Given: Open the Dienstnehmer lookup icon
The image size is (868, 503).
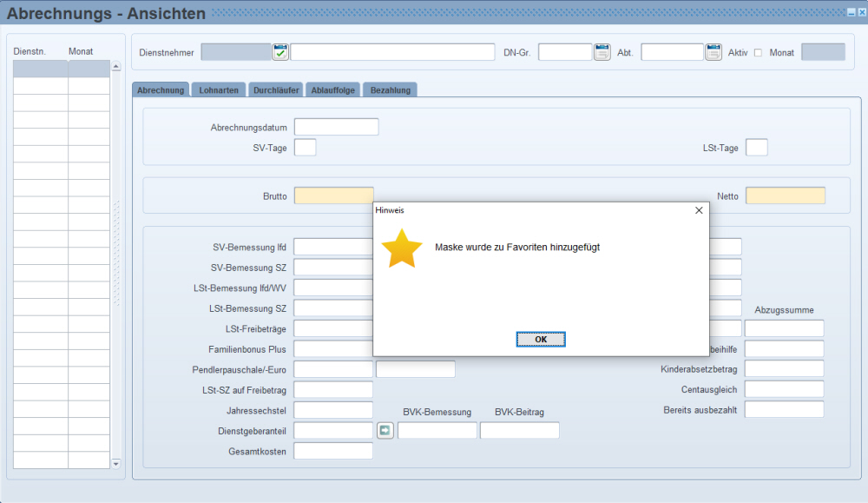Looking at the screenshot, I should [280, 52].
